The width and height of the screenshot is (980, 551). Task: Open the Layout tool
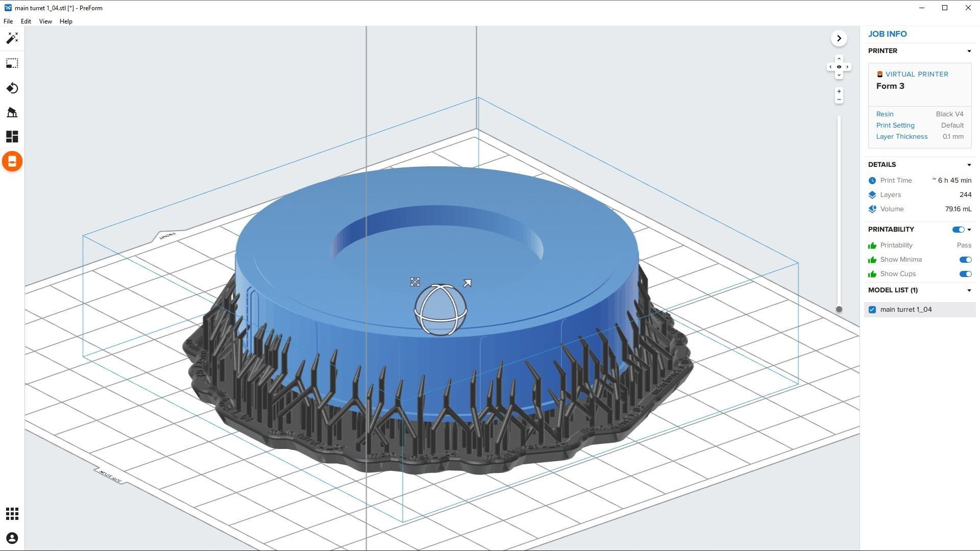tap(12, 137)
